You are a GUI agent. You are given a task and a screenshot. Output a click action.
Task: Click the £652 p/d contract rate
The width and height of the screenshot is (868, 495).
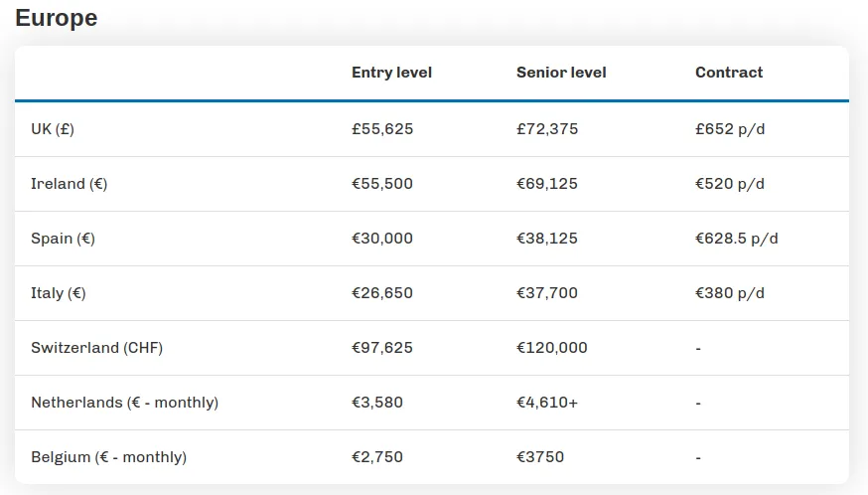point(731,129)
